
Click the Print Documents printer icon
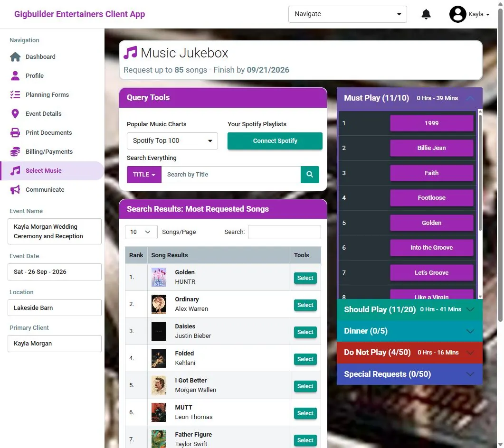click(15, 132)
